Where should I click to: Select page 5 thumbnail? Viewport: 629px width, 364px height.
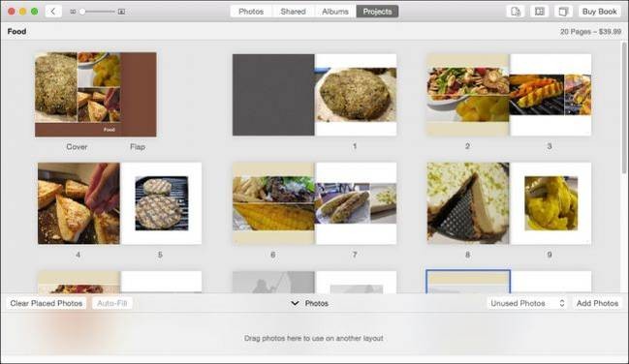161,203
